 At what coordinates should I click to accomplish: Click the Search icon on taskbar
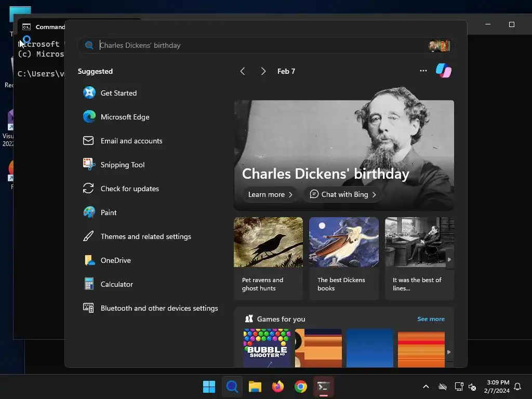tap(232, 387)
